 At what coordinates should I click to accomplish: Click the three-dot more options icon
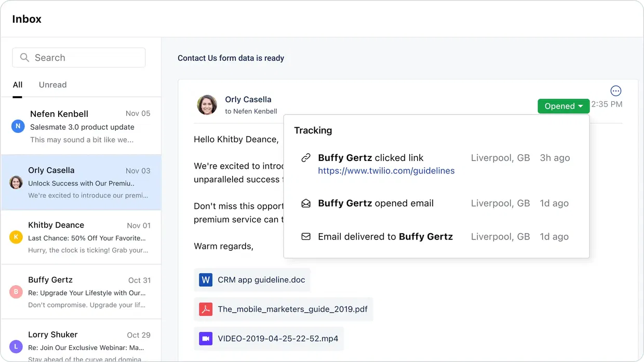point(615,90)
